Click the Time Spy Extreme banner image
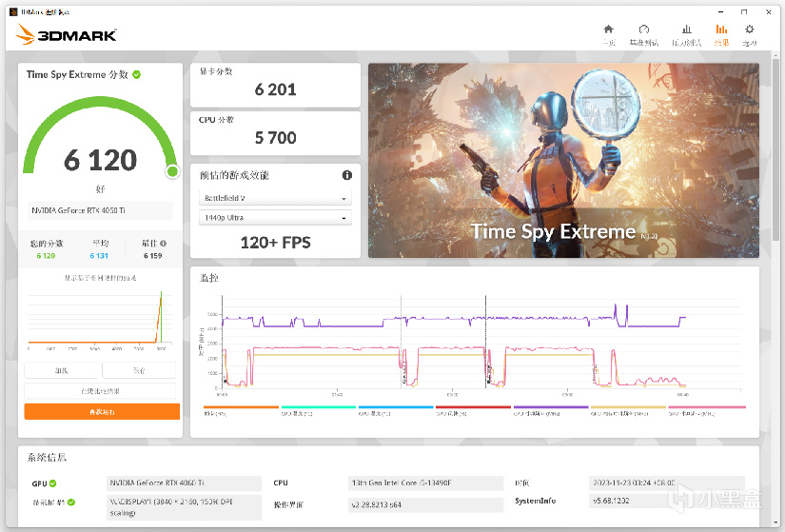Image resolution: width=785 pixels, height=532 pixels. click(563, 160)
